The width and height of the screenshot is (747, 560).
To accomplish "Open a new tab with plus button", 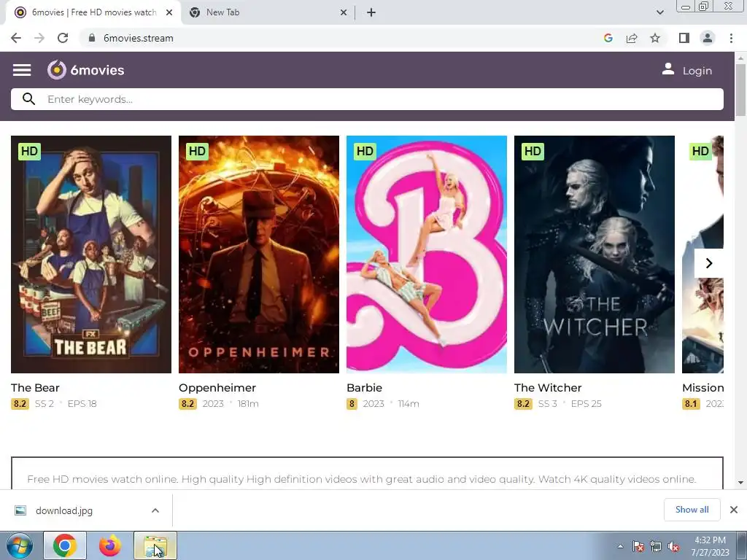I will coord(371,12).
